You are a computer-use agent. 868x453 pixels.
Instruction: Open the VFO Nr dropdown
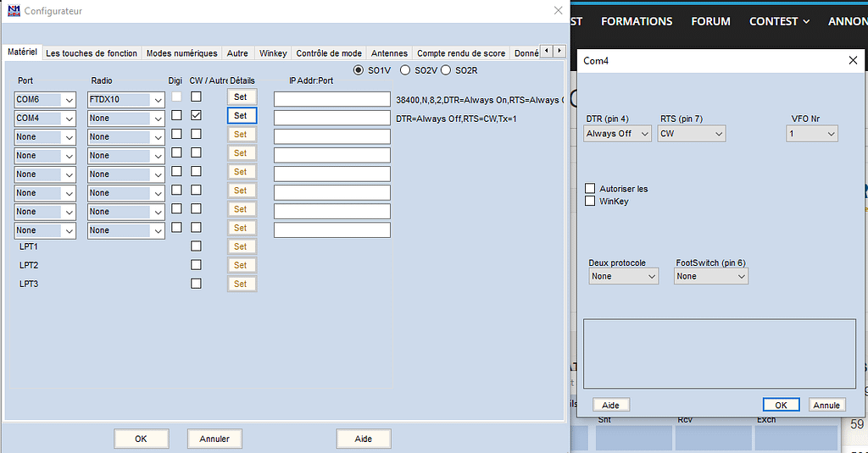[812, 133]
